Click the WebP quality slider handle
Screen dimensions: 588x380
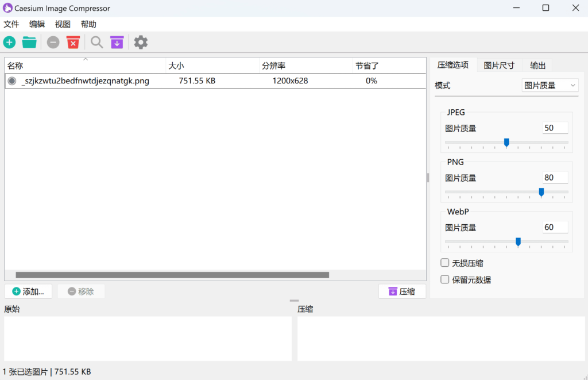(x=519, y=242)
